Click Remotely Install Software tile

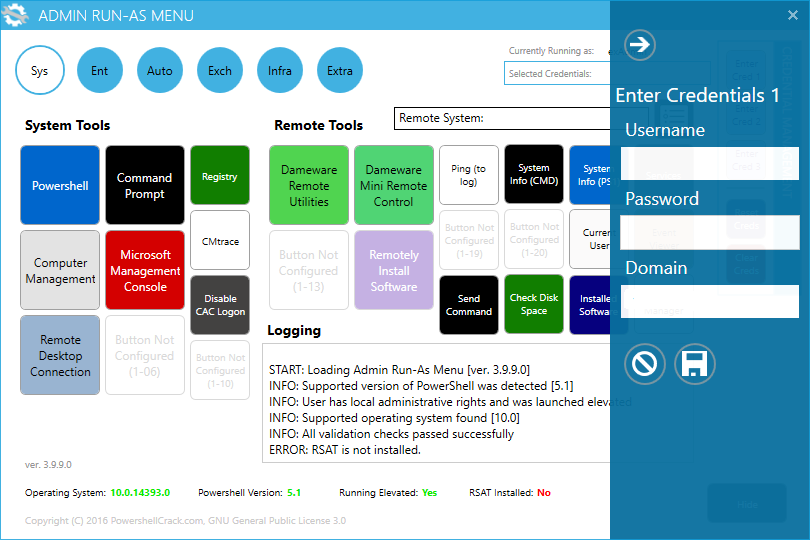(394, 270)
